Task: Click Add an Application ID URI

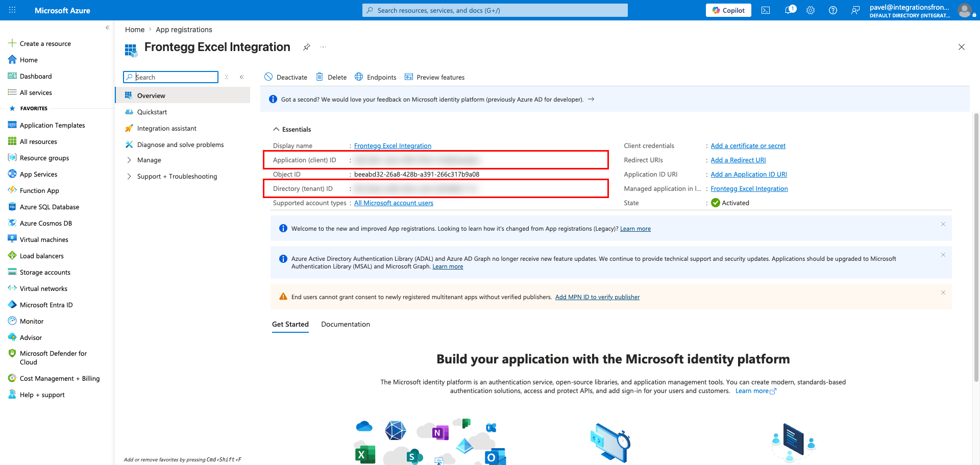Action: [x=749, y=174]
